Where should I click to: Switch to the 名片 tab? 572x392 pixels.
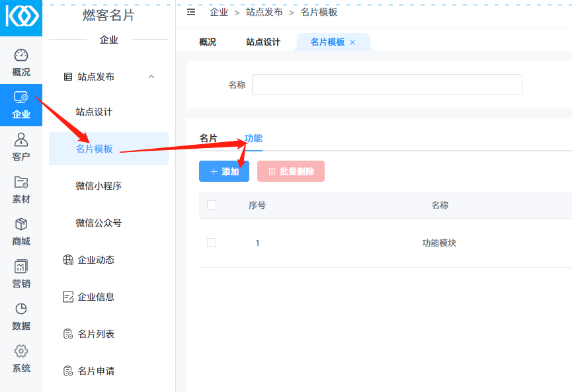(x=208, y=138)
